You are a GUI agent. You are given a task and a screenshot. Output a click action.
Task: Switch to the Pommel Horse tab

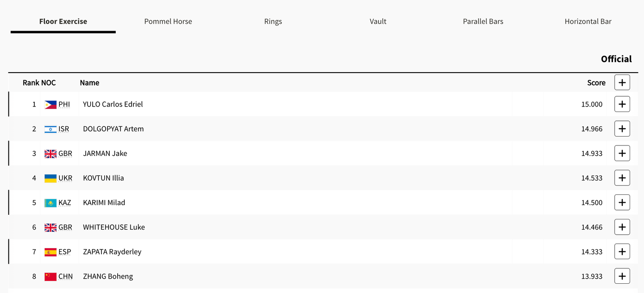pos(168,21)
